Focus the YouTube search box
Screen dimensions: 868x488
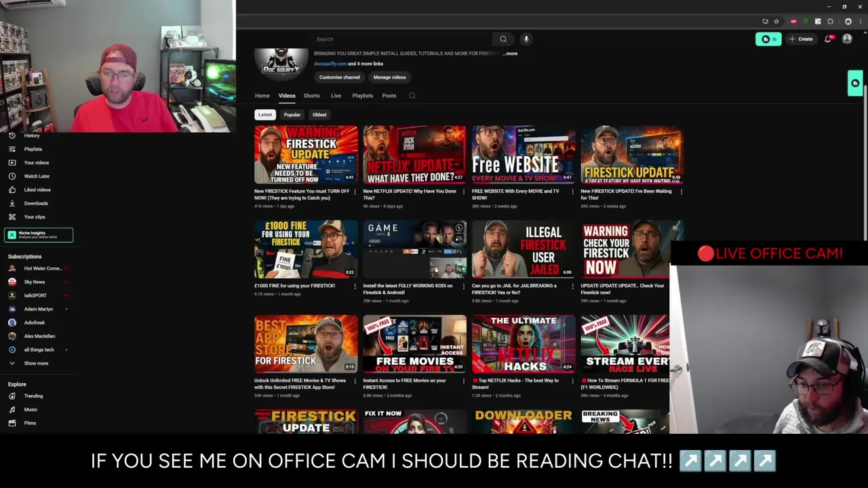(403, 39)
